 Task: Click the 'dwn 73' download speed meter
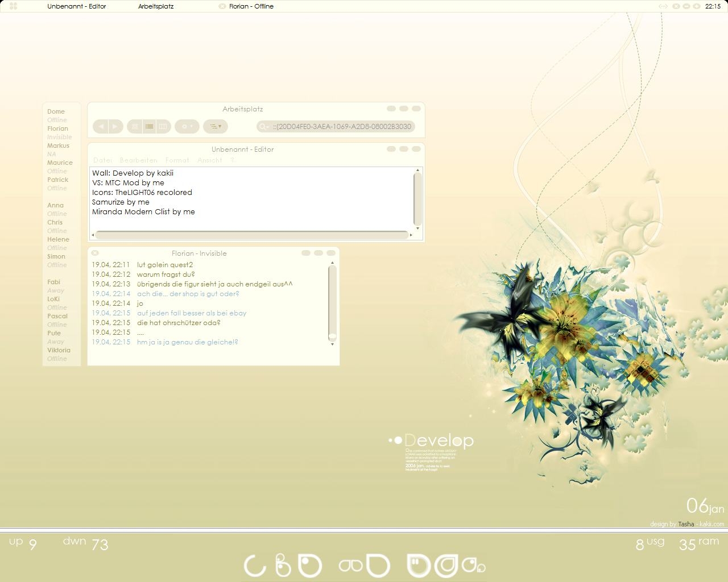coord(85,543)
